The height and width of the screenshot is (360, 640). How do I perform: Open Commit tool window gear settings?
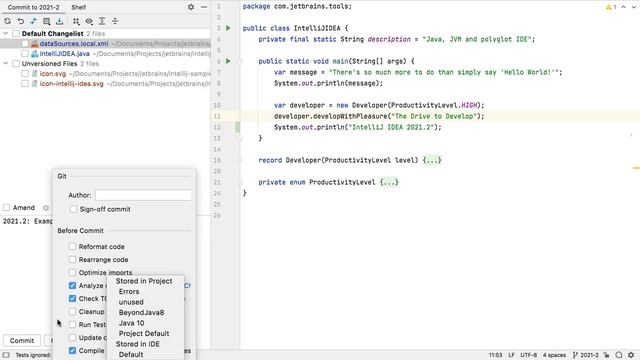pyautogui.click(x=191, y=7)
